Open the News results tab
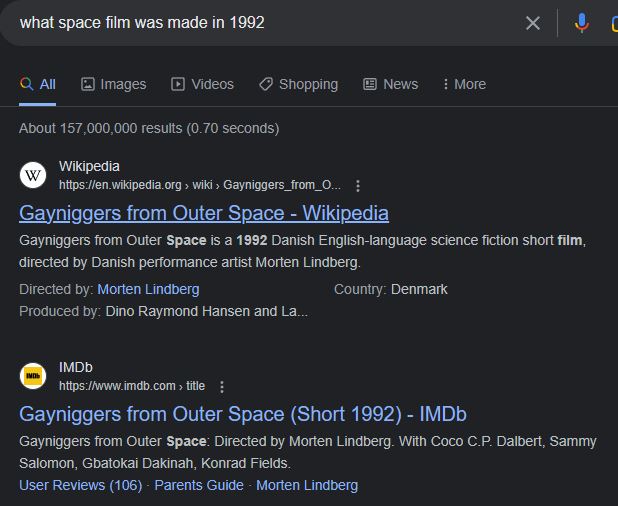618x506 pixels. click(x=390, y=84)
